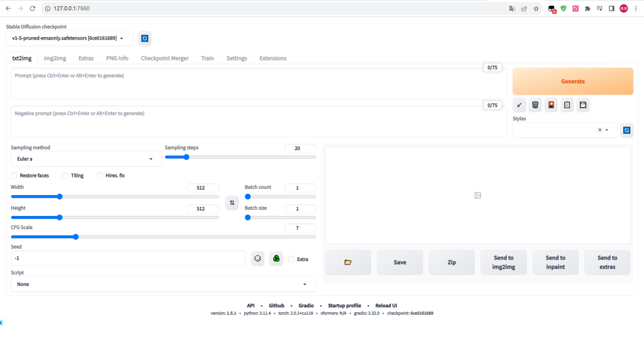
Task: Click the green recycle icon to reuse seed
Action: coord(276,259)
